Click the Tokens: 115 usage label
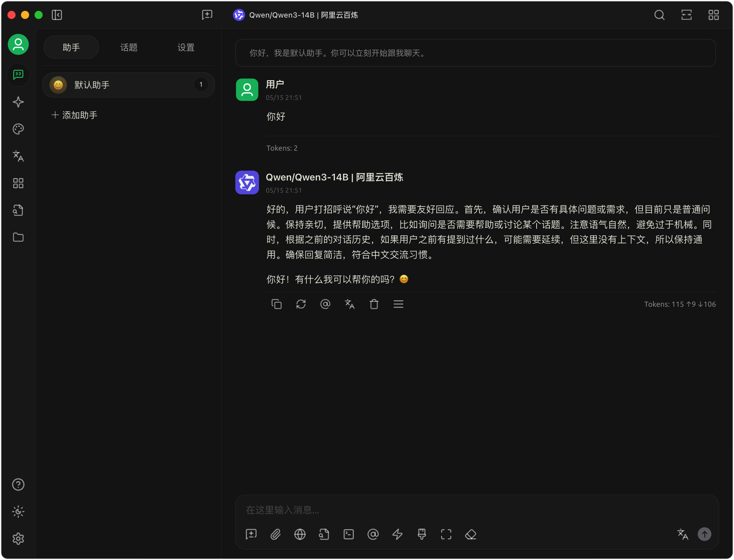This screenshot has height=560, width=734. (x=680, y=304)
